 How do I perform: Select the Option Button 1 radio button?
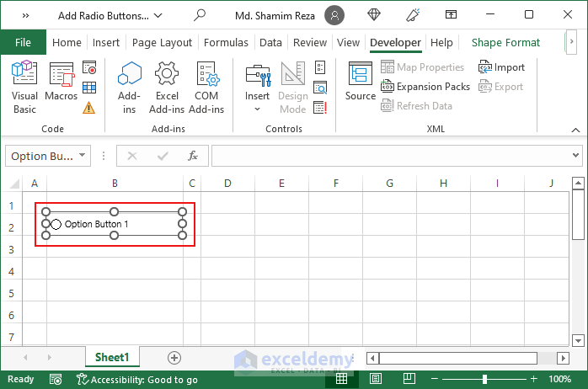coord(56,224)
